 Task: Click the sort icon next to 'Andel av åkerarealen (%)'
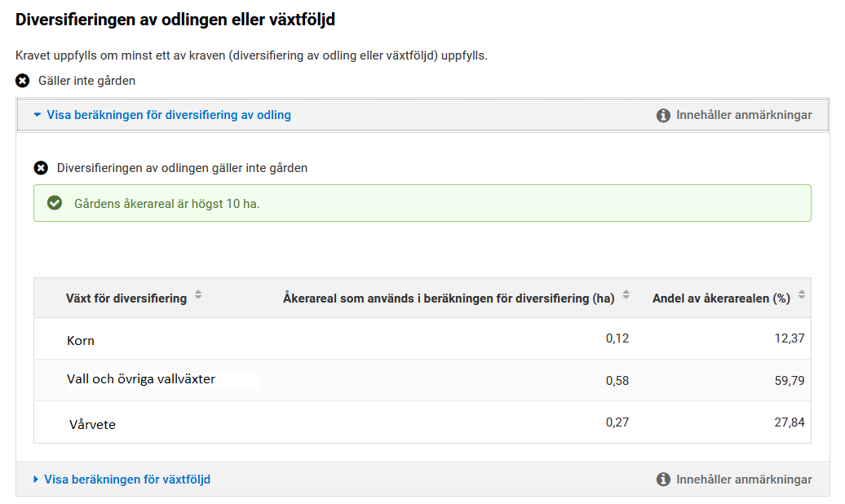[x=801, y=295]
